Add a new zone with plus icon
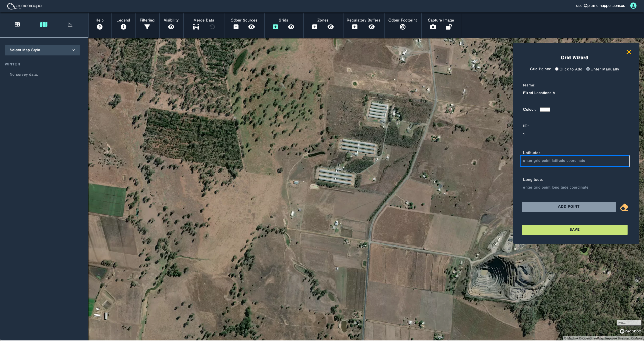The image size is (644, 341). 315,27
